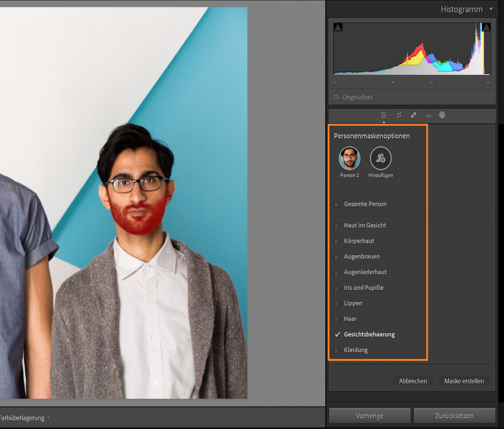Select the Healing bandage tool icon

413,115
